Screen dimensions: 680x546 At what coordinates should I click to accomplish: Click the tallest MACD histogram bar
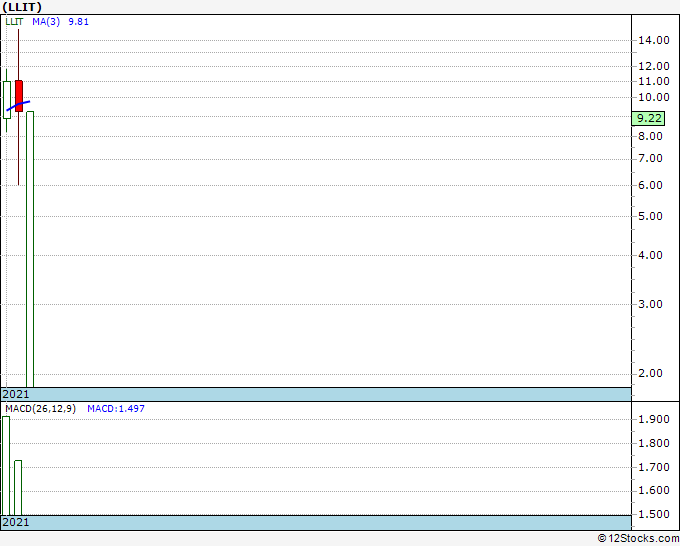6,466
